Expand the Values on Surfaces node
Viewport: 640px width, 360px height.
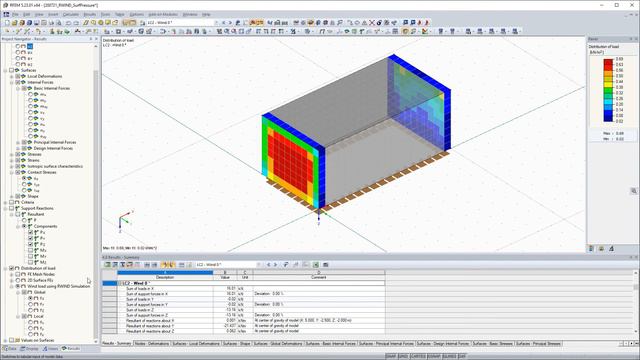coord(5,340)
